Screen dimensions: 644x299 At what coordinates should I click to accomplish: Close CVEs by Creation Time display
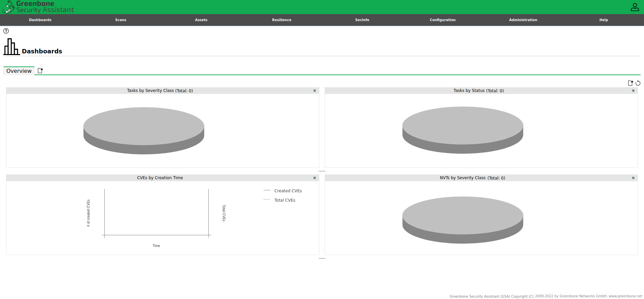click(315, 178)
